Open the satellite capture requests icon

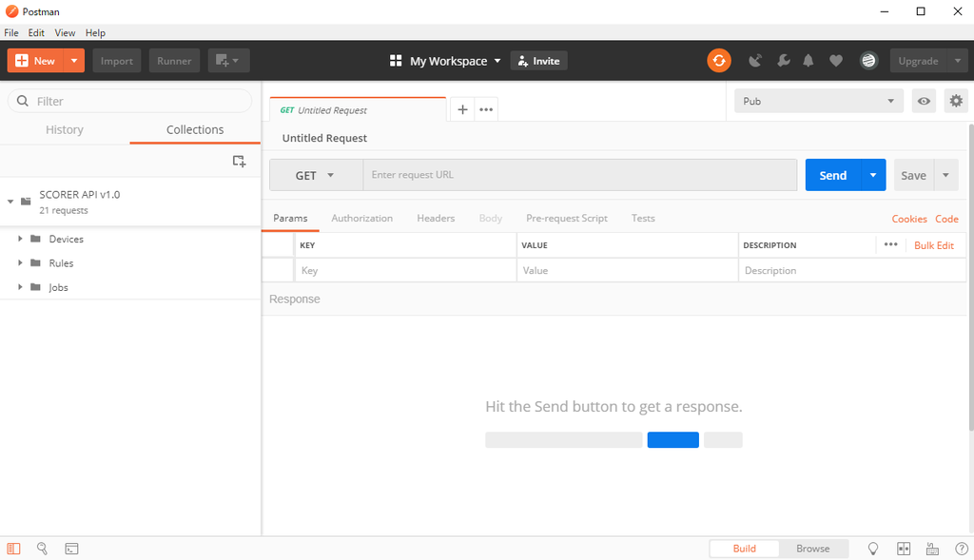[754, 61]
